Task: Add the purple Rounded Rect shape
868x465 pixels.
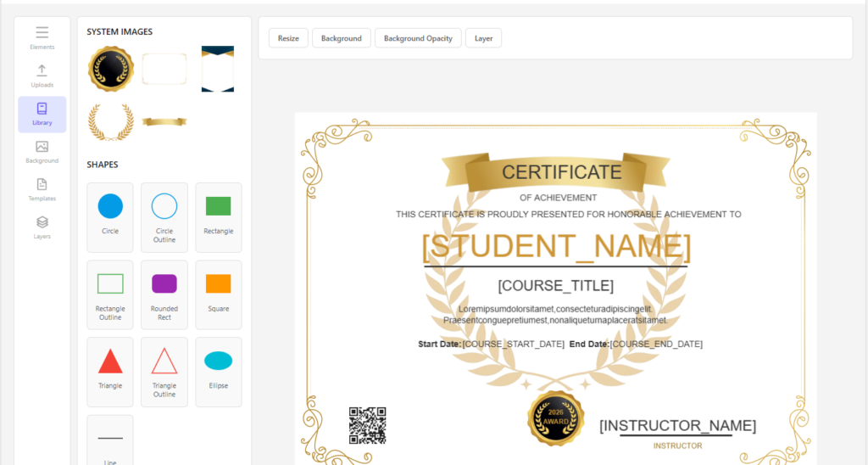Action: pyautogui.click(x=164, y=294)
